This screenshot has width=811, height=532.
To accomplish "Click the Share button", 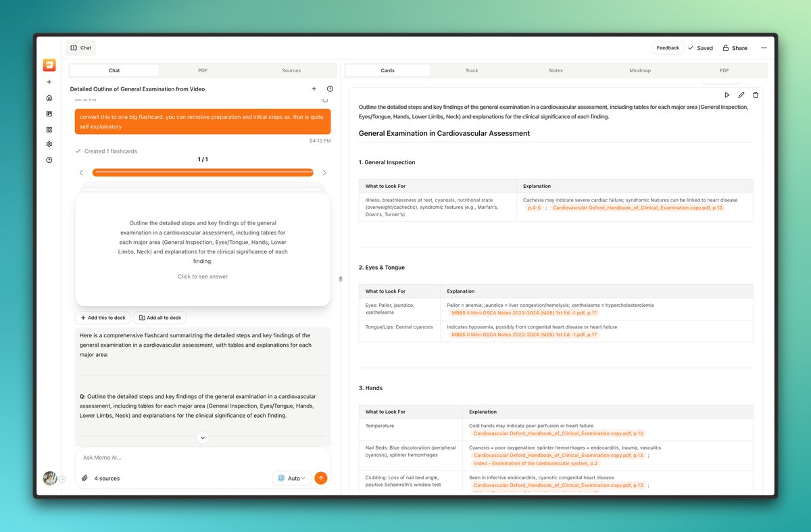I will (x=735, y=48).
